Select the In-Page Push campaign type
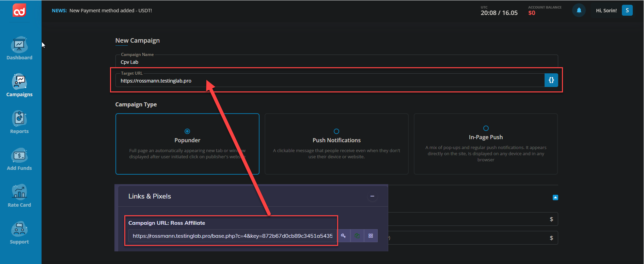644x264 pixels. (x=486, y=128)
